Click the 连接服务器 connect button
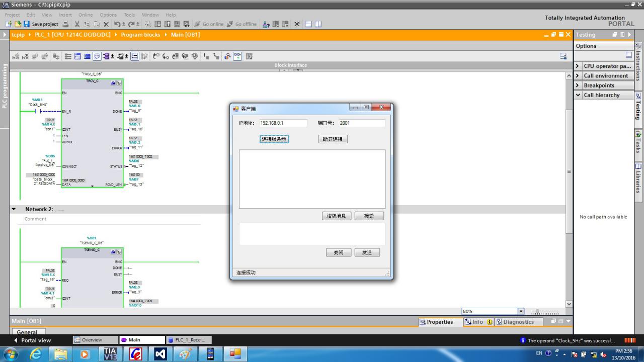 pos(274,139)
